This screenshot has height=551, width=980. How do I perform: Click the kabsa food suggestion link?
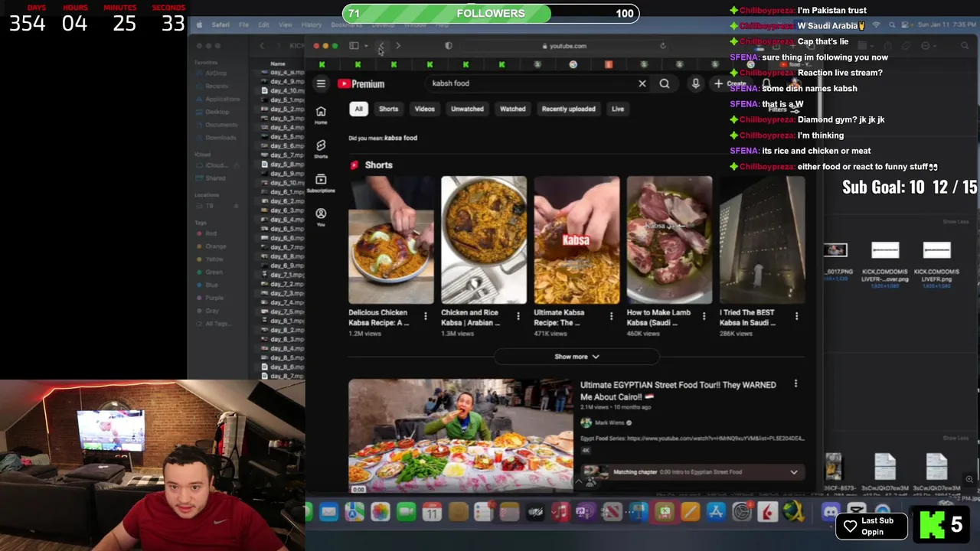click(x=400, y=138)
